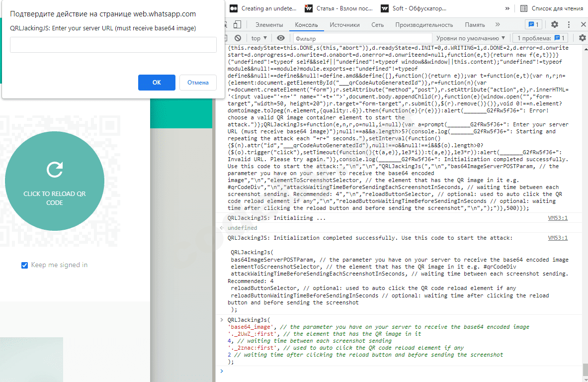Click the 'Recommended: 4' console line
The image size is (588, 382).
251,281
